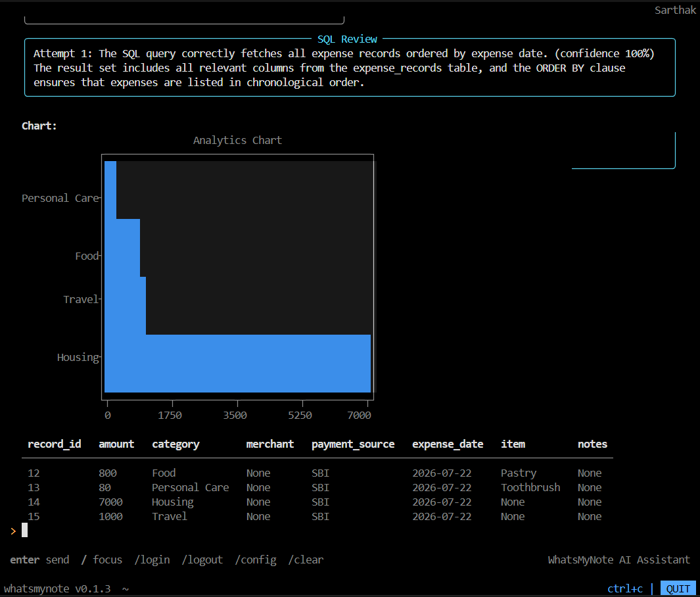700x597 pixels.
Task: Click the Analytics Chart title
Action: pos(237,140)
